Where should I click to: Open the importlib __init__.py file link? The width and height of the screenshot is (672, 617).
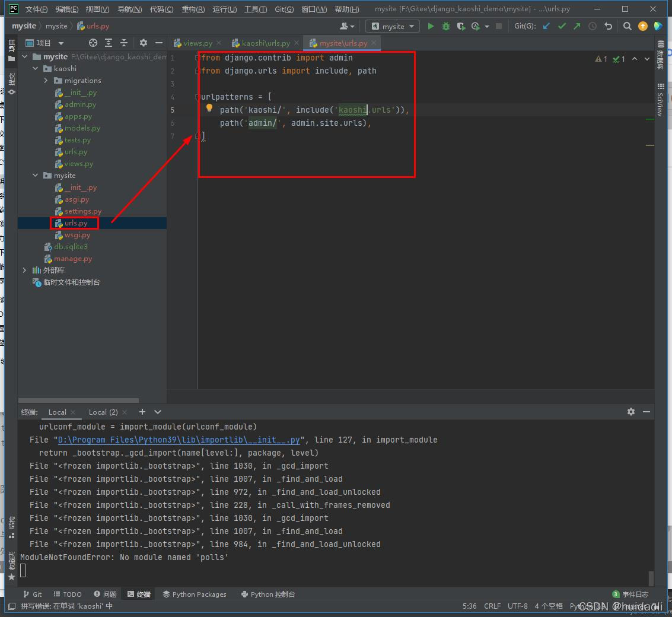179,440
